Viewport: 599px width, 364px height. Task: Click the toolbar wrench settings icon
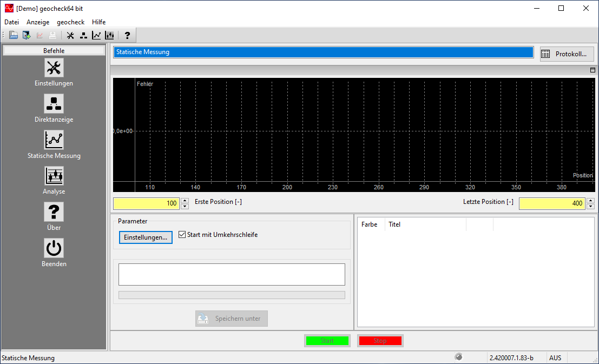70,36
